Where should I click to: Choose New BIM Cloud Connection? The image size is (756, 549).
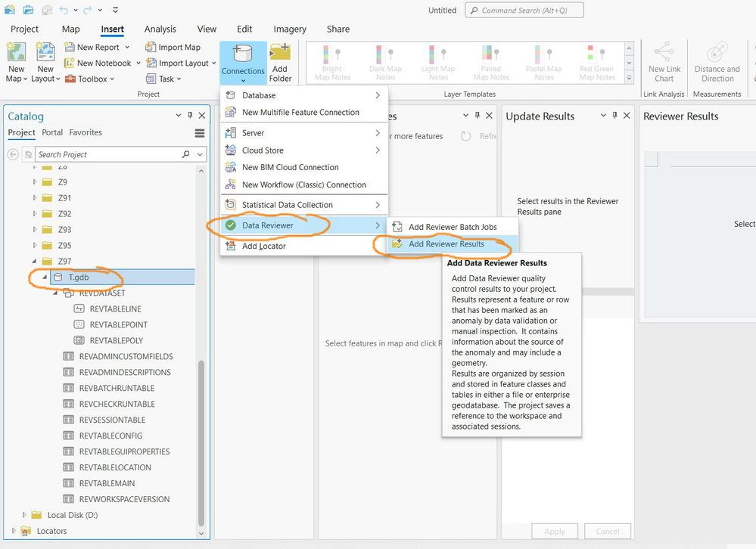(303, 168)
